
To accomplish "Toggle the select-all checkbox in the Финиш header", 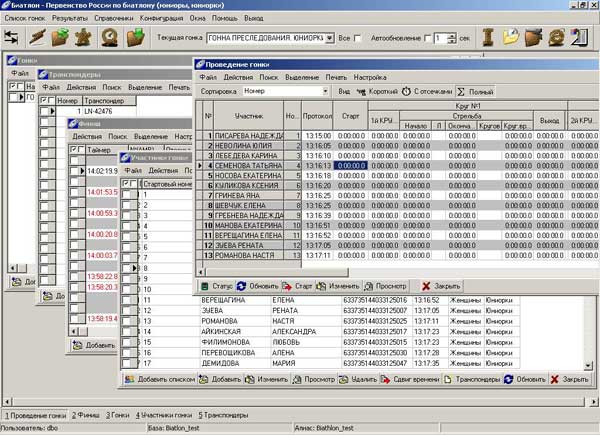I will (x=74, y=150).
